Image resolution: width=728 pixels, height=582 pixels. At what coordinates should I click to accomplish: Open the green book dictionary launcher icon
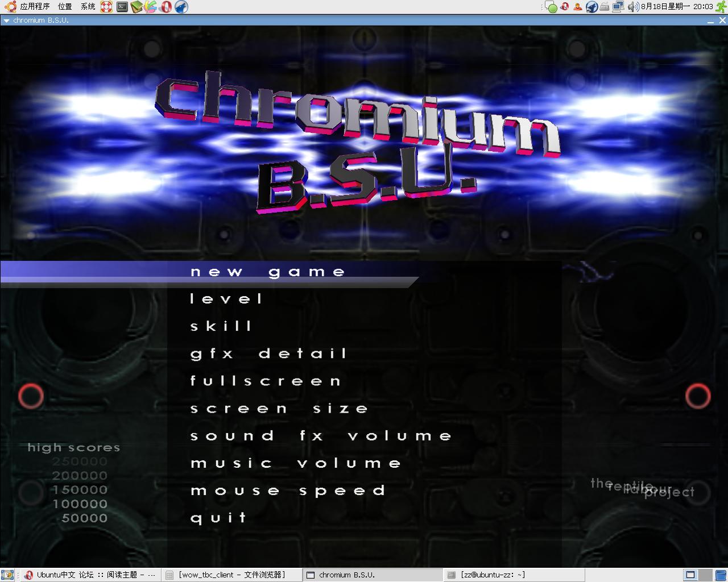point(136,7)
